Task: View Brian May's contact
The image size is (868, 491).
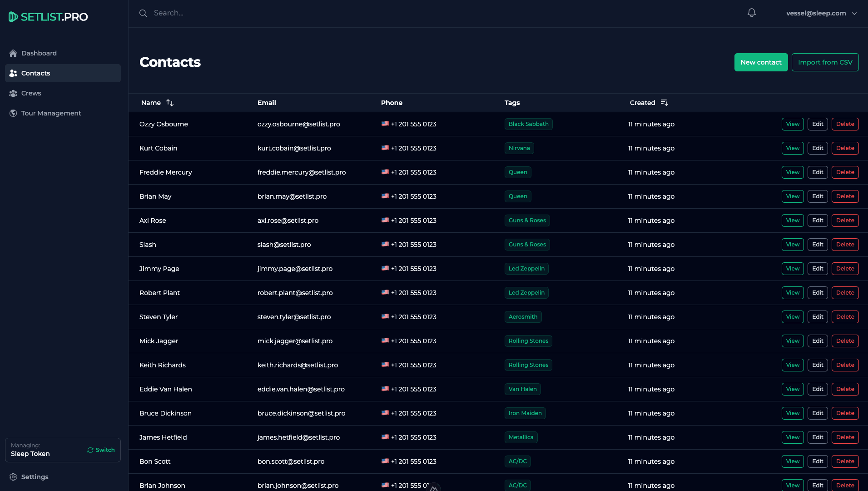Action: pyautogui.click(x=793, y=196)
